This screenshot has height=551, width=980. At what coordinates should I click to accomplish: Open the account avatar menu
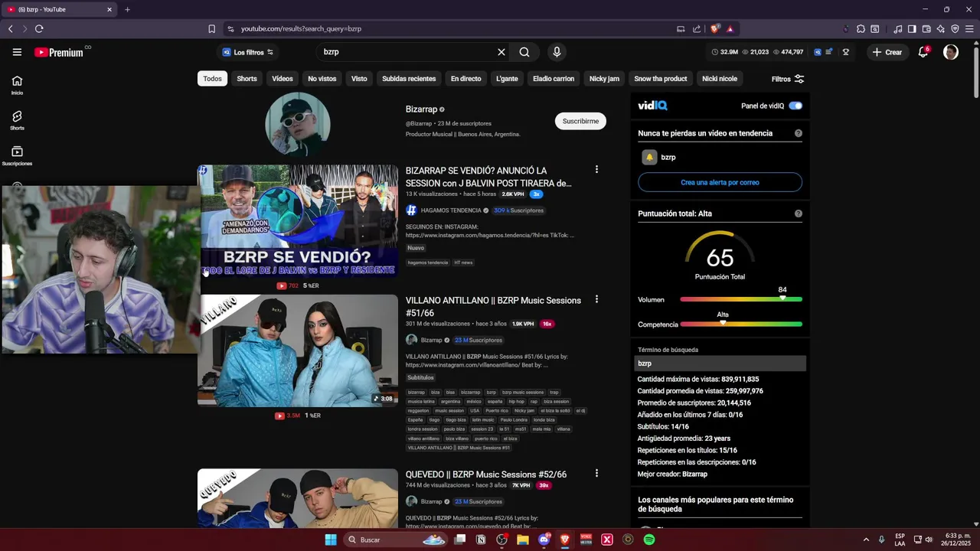(x=951, y=52)
